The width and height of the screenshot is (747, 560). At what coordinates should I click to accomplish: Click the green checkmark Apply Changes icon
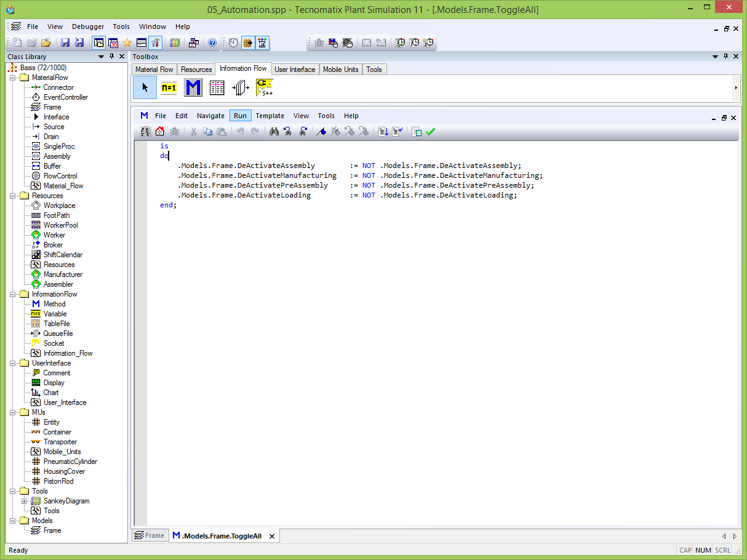[430, 131]
